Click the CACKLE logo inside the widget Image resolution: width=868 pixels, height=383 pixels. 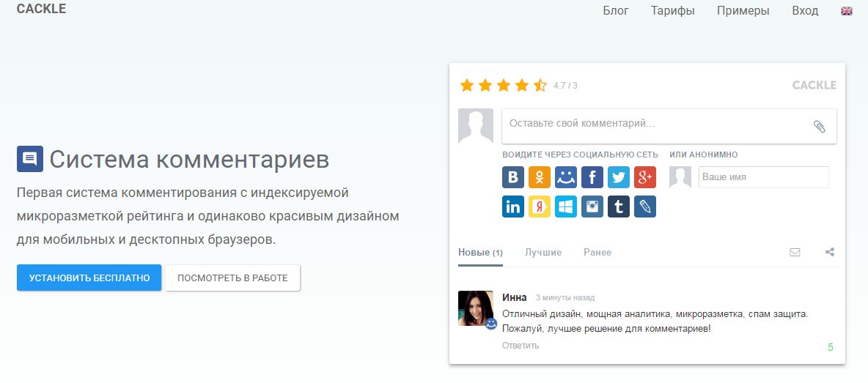point(814,85)
